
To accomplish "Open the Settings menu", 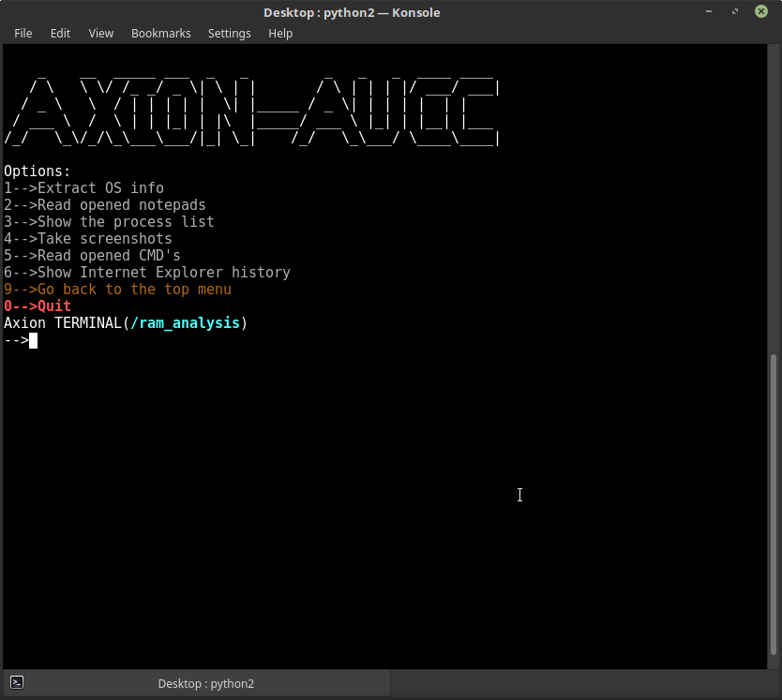I will [x=229, y=34].
